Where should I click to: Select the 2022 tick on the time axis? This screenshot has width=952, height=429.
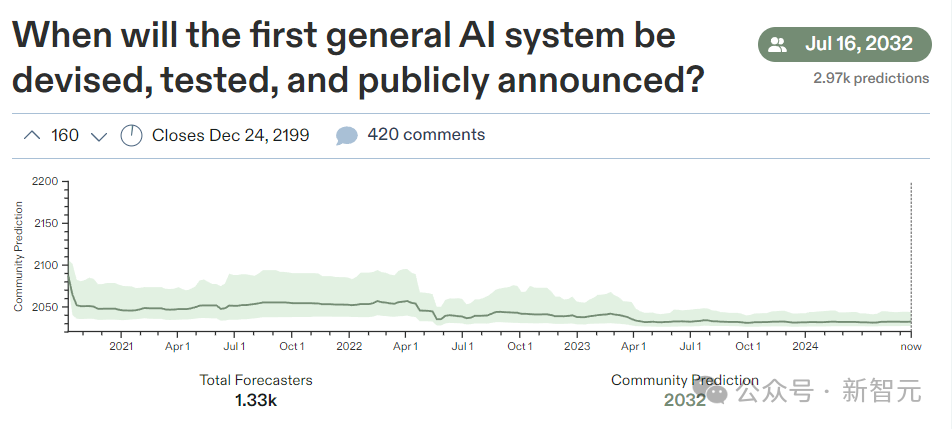(x=348, y=346)
